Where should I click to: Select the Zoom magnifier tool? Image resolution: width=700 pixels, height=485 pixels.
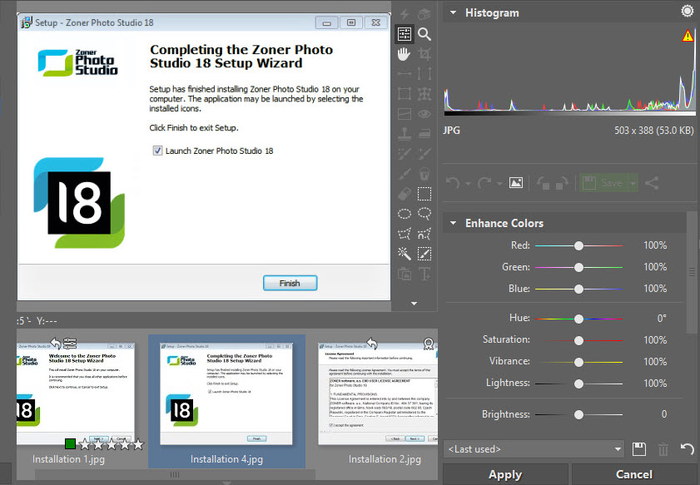click(x=424, y=34)
